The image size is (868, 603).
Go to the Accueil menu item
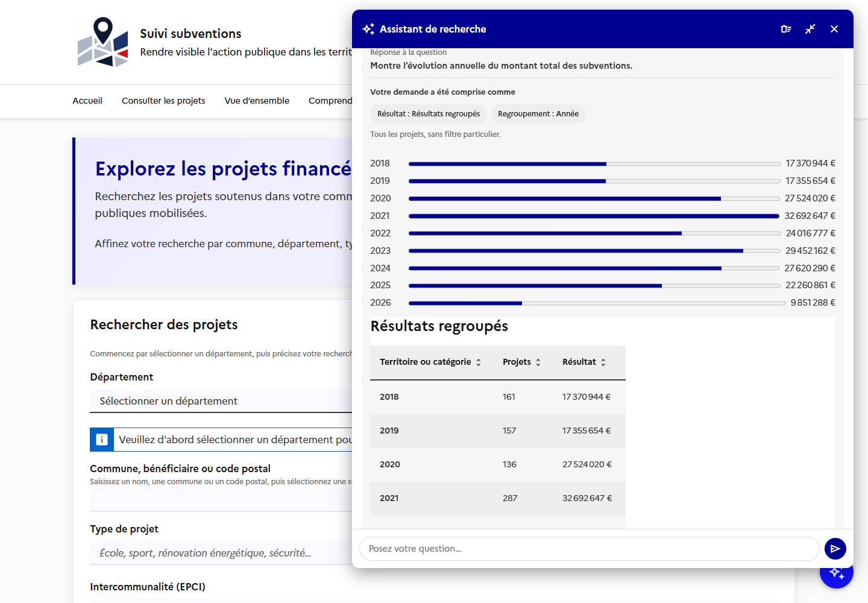click(x=87, y=101)
